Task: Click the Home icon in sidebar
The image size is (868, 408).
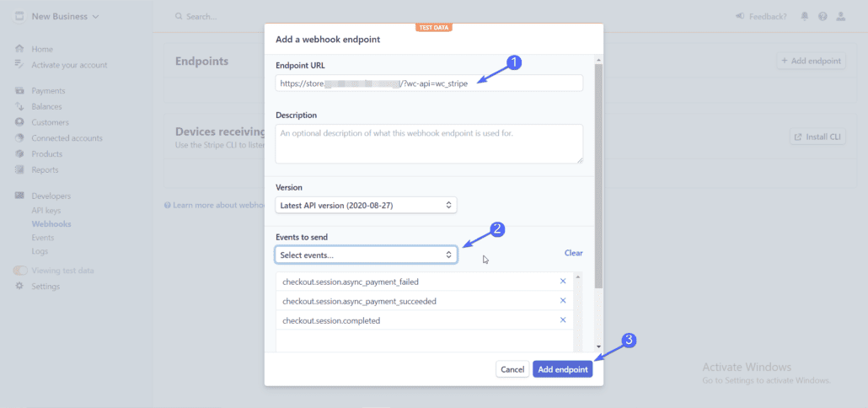Action: 20,49
